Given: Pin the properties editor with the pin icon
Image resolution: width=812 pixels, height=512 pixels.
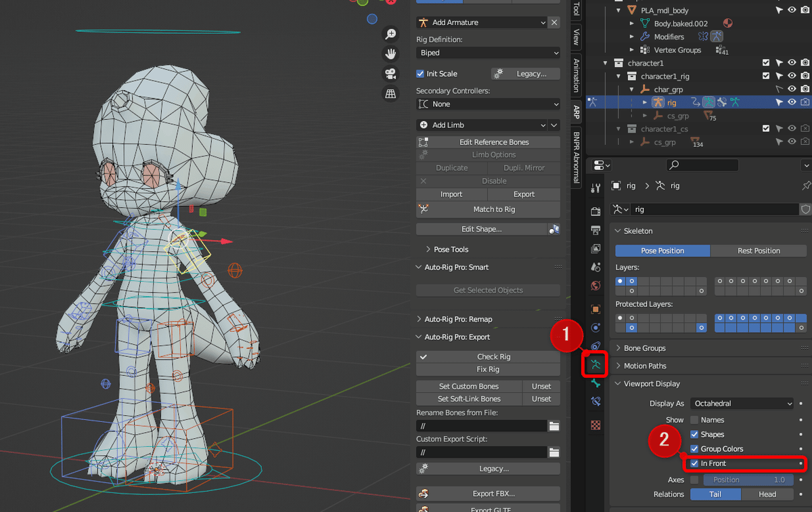Looking at the screenshot, I should pyautogui.click(x=805, y=186).
